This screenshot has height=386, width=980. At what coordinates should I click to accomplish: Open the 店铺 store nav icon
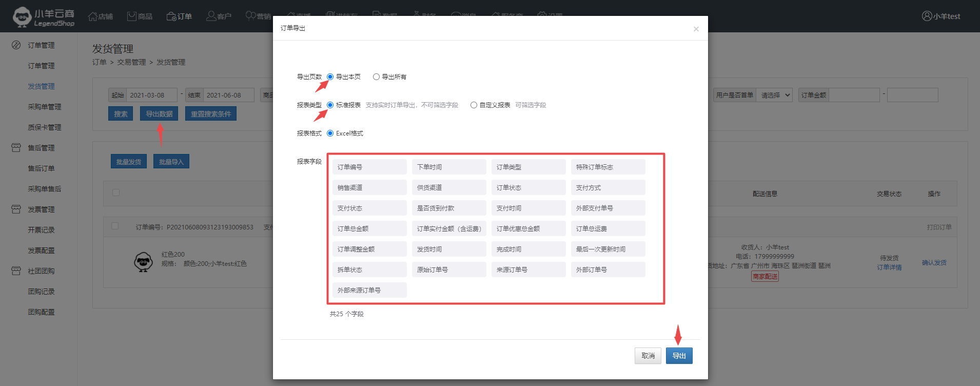click(93, 16)
